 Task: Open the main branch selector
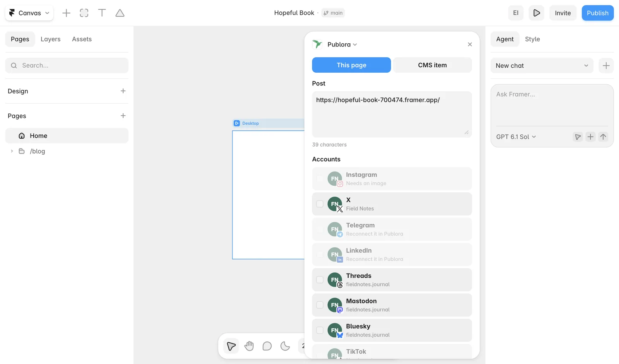333,13
